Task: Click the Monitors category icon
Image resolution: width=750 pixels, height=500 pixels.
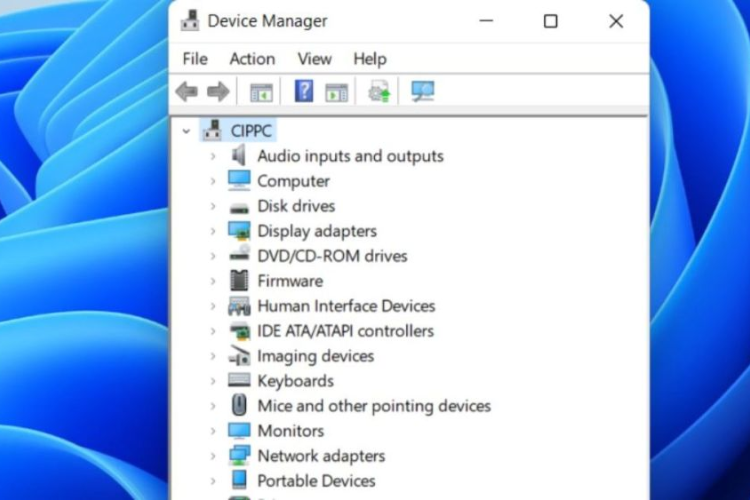Action: [x=239, y=431]
